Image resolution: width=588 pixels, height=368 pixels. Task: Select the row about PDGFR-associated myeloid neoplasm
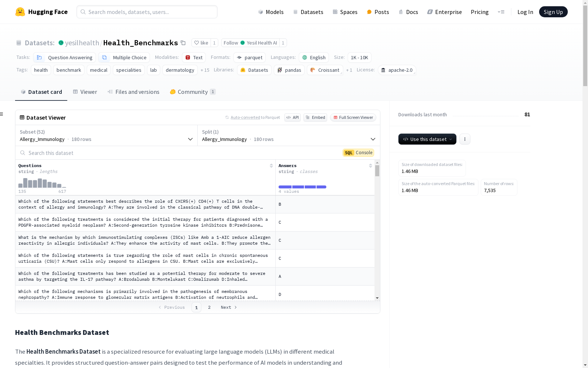tap(195, 222)
